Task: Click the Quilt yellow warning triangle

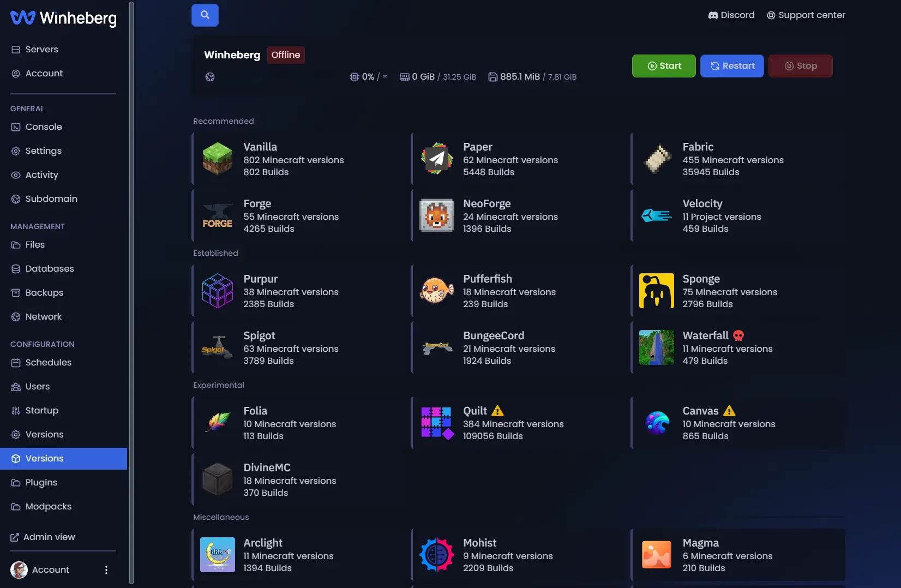Action: [497, 411]
